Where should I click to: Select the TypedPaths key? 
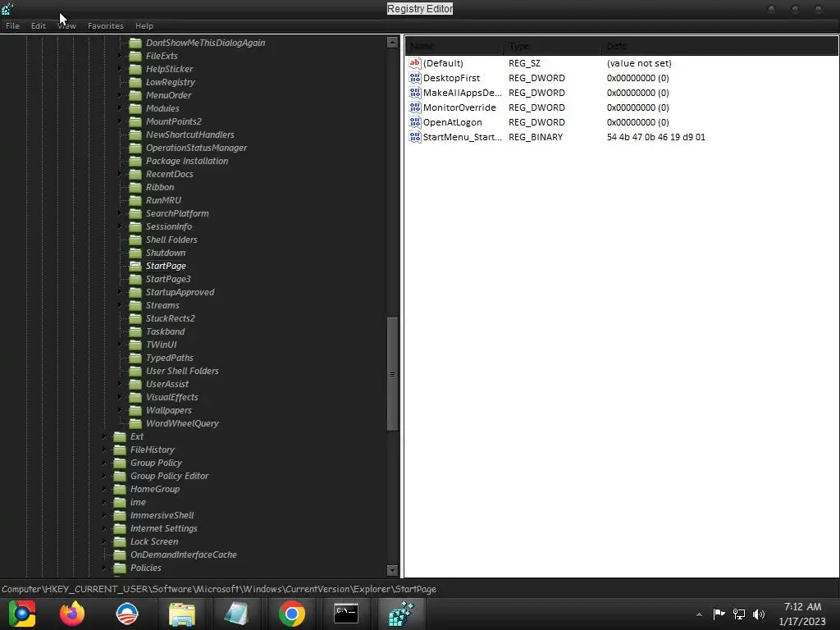coord(169,358)
